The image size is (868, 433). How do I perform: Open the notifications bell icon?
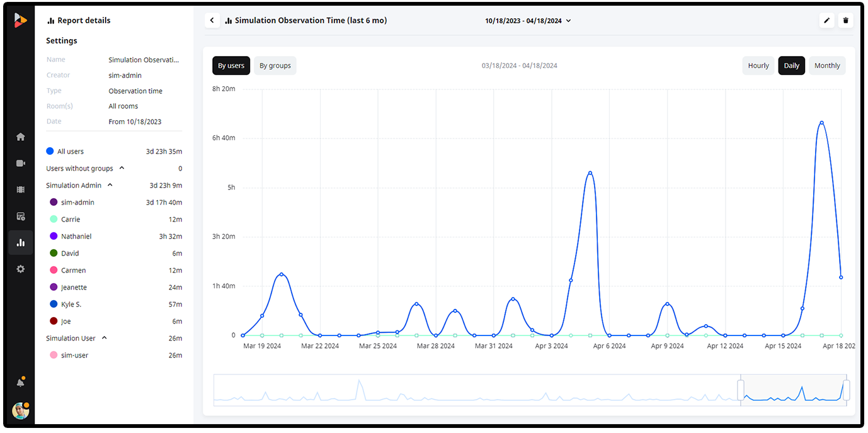21,382
